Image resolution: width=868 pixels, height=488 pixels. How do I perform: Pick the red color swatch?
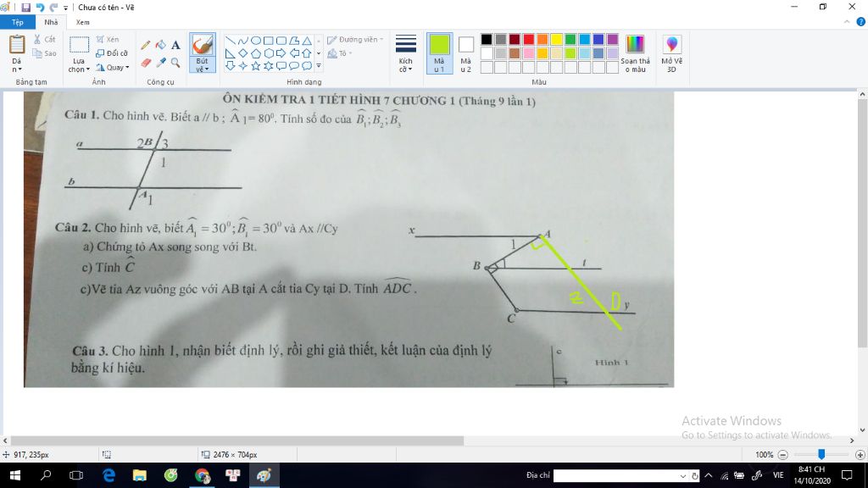(529, 39)
